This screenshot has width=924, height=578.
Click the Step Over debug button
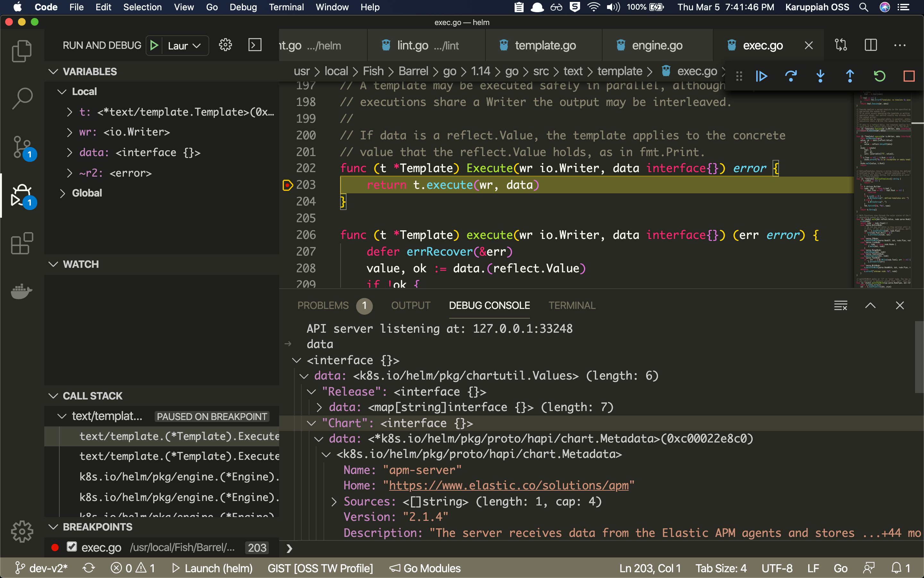(x=791, y=76)
